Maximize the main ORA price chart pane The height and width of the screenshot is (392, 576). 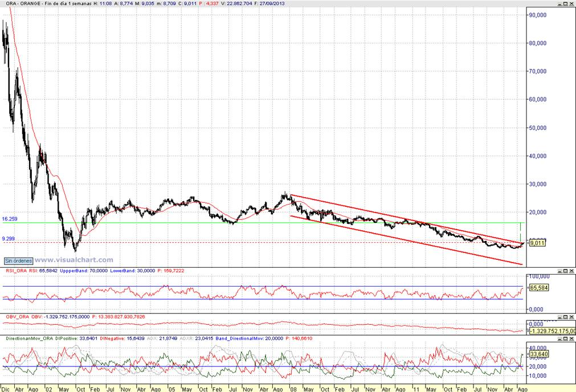click(x=566, y=3)
